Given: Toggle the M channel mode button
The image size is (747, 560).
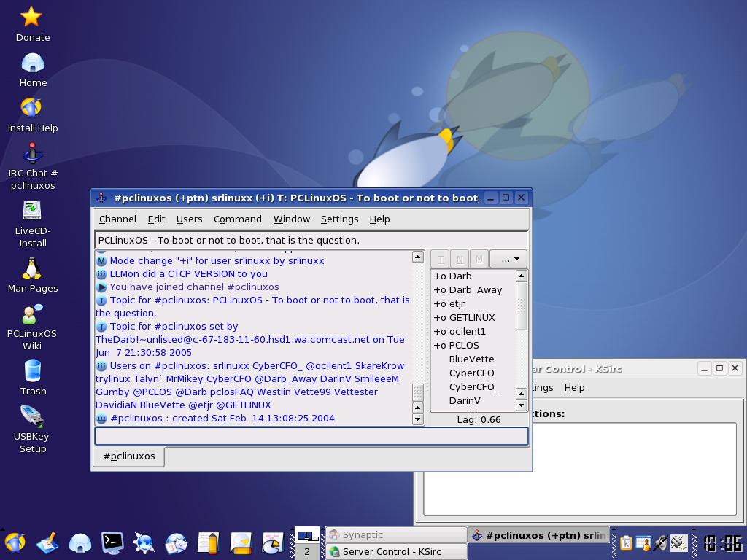Looking at the screenshot, I should coord(479,259).
